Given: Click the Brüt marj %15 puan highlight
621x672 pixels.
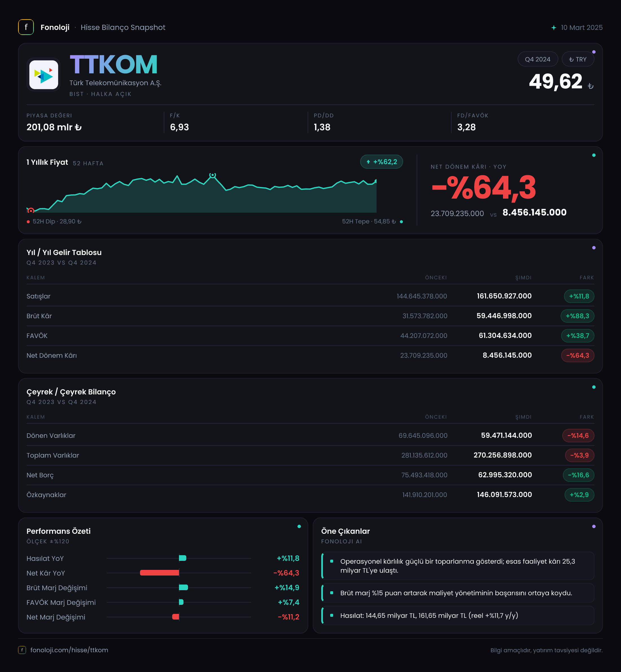Looking at the screenshot, I should pos(458,593).
